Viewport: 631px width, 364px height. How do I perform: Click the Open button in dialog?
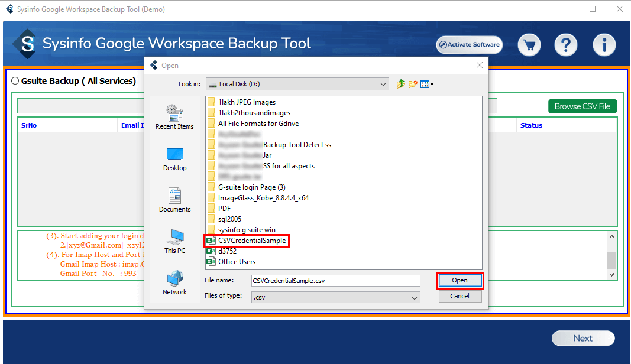click(x=460, y=280)
